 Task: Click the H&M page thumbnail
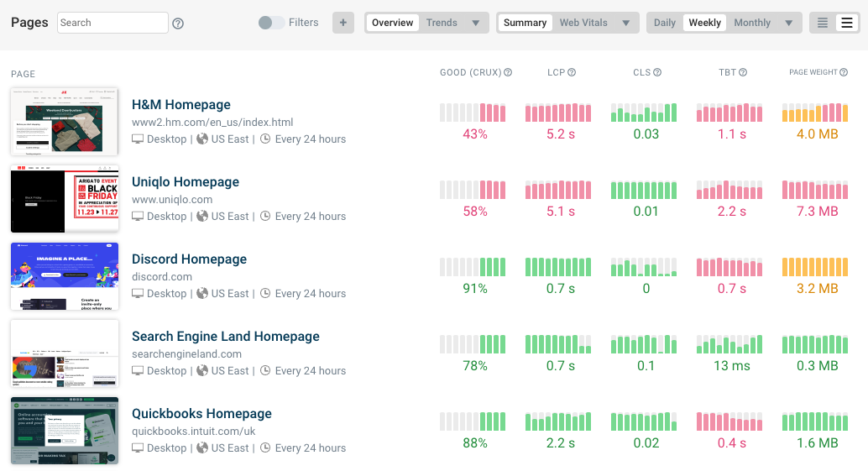click(65, 122)
